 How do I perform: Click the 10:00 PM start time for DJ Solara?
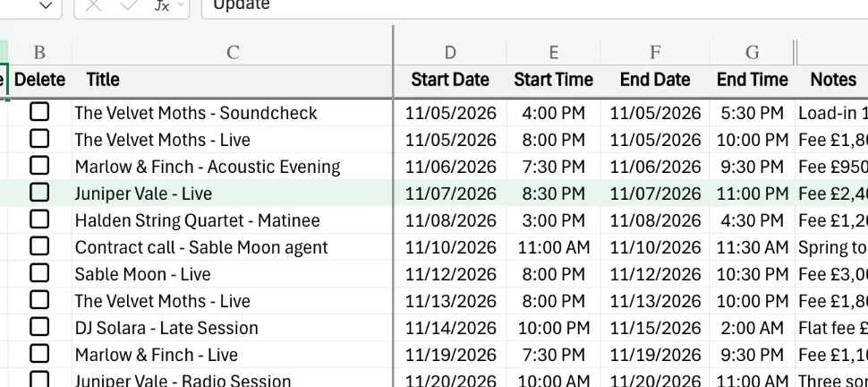click(554, 328)
